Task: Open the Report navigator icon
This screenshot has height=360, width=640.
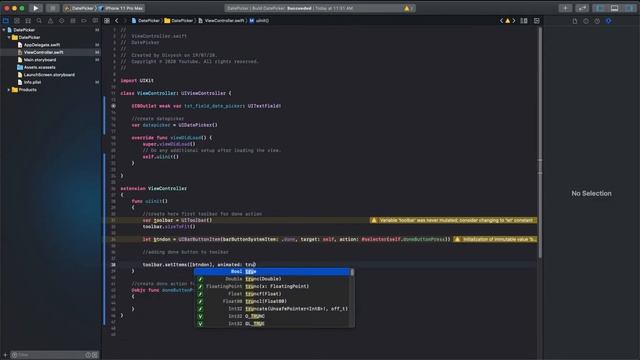Action: coord(95,20)
